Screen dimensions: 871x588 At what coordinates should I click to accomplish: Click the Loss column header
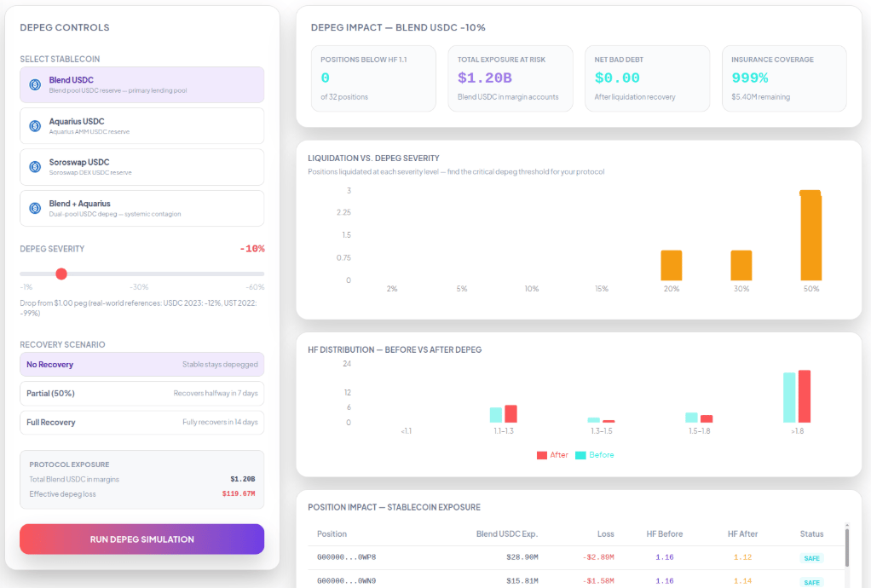pyautogui.click(x=605, y=533)
